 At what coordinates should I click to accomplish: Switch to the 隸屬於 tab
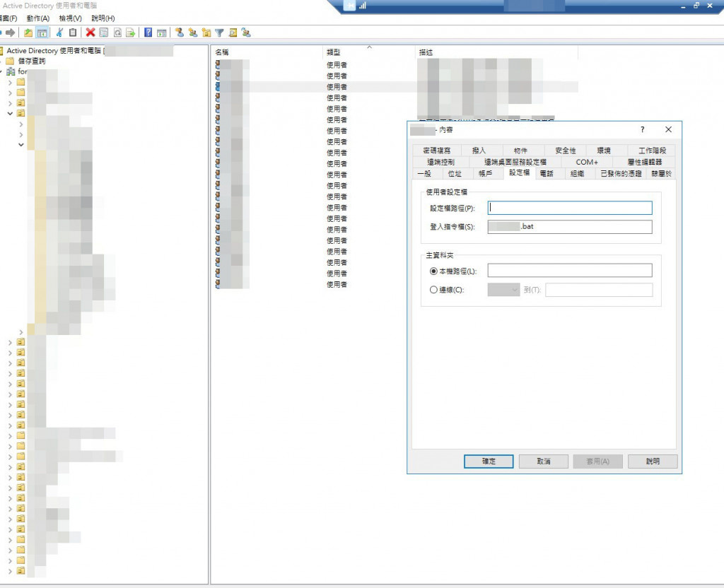[x=661, y=174]
